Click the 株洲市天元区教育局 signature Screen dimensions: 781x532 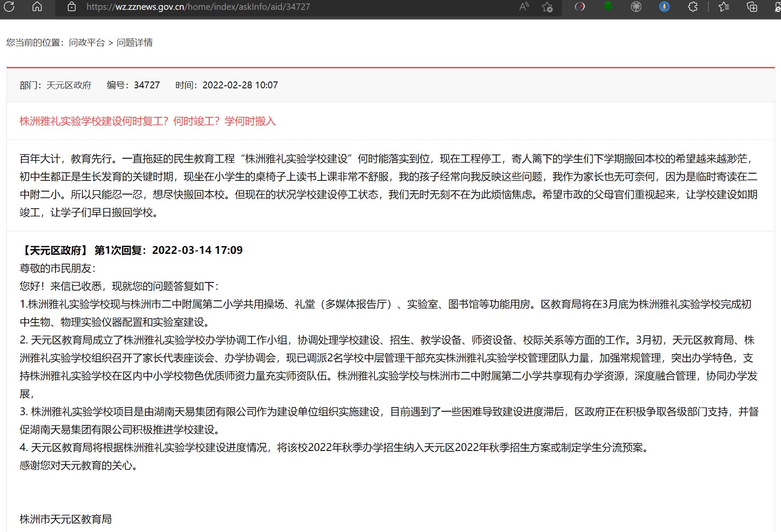click(x=66, y=519)
